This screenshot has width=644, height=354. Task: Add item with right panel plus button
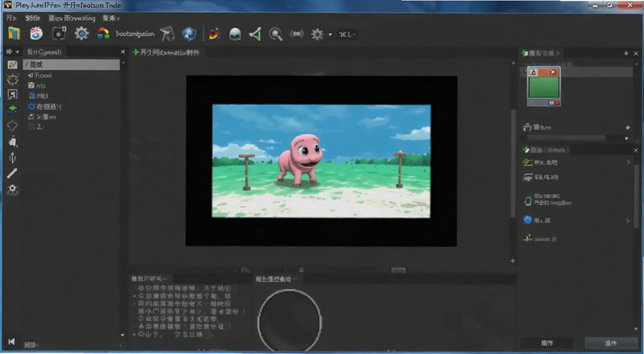tap(626, 53)
